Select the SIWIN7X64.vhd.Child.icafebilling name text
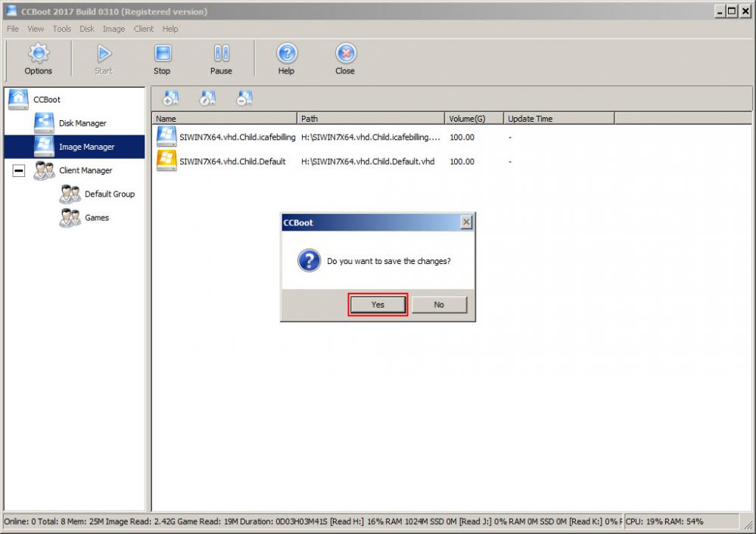The height and width of the screenshot is (534, 756). point(237,138)
